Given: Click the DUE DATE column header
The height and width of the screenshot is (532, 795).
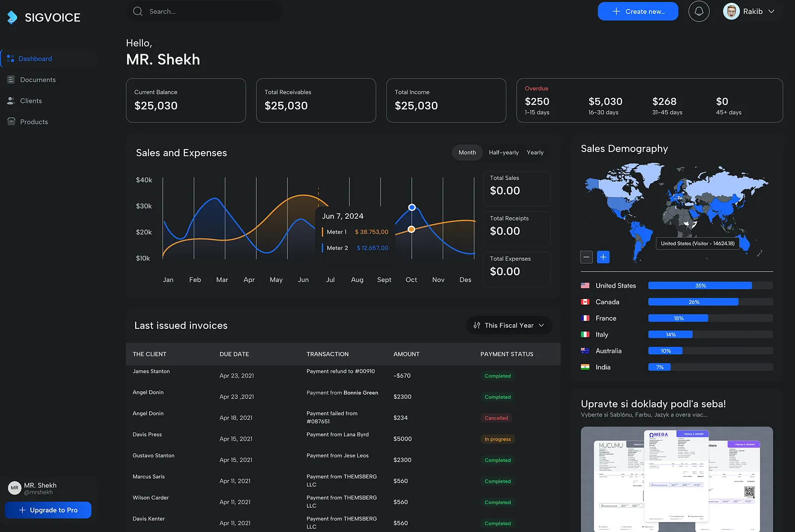Looking at the screenshot, I should (x=234, y=354).
